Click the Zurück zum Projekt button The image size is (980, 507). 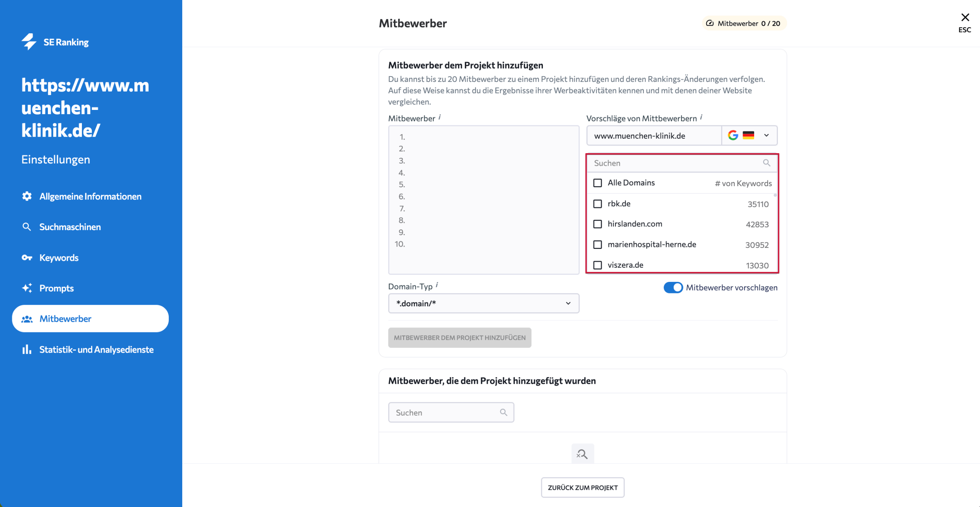click(x=582, y=487)
